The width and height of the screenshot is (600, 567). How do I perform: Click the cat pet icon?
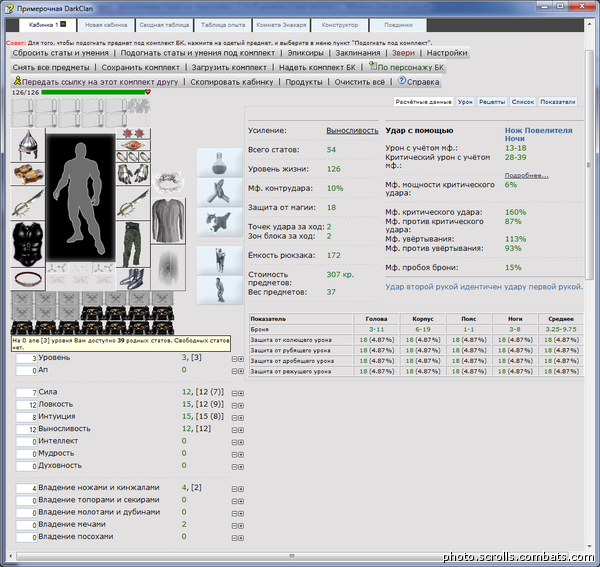(219, 222)
